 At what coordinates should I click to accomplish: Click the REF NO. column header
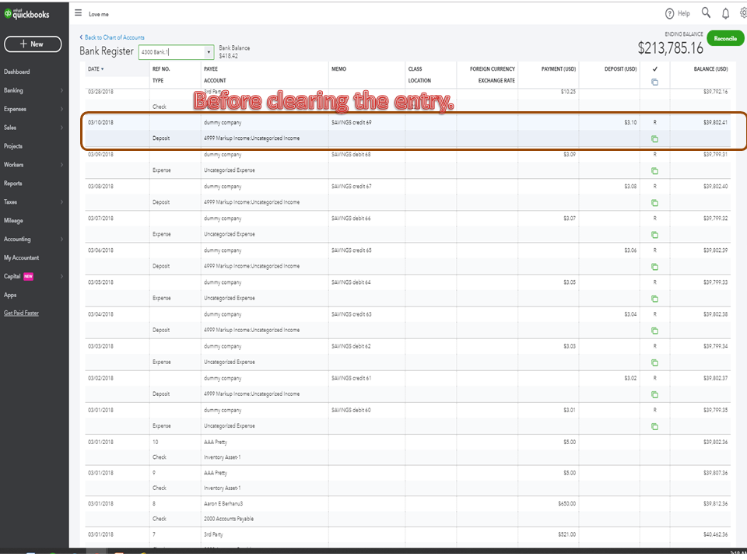tap(161, 69)
